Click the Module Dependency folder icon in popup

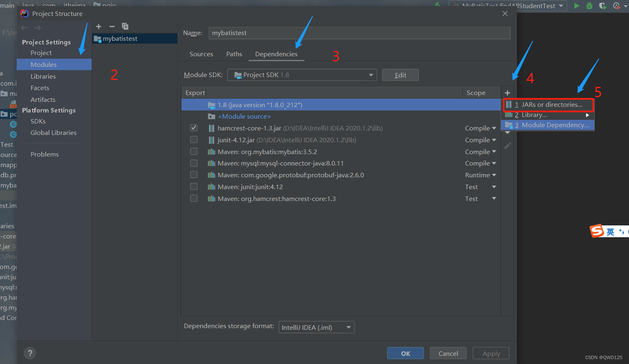coord(509,125)
